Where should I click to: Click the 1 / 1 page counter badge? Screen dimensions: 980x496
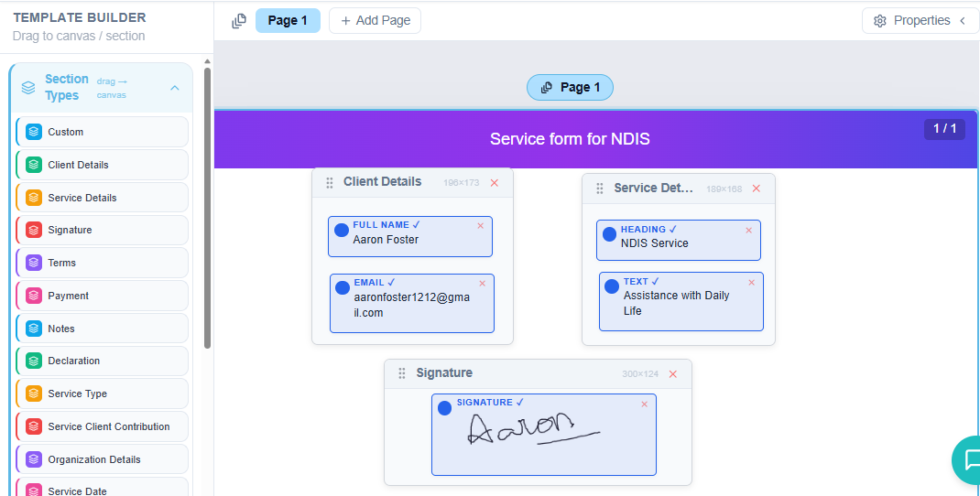(944, 129)
